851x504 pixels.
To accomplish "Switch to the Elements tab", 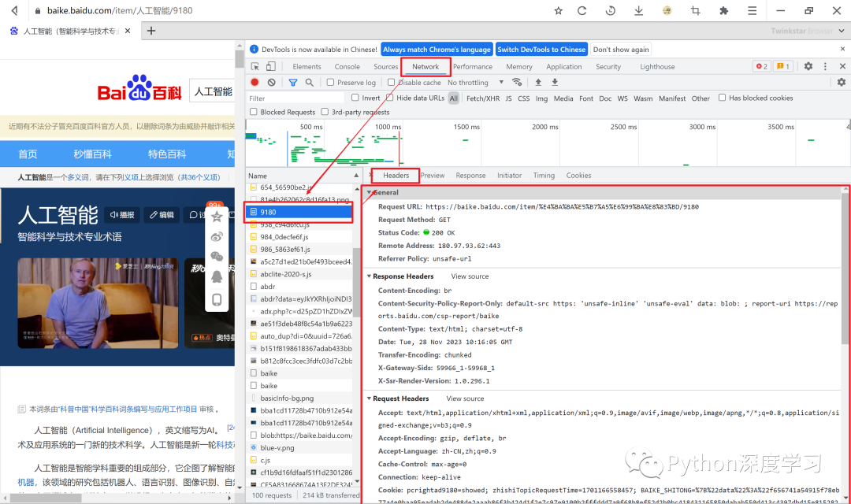I will pos(307,67).
